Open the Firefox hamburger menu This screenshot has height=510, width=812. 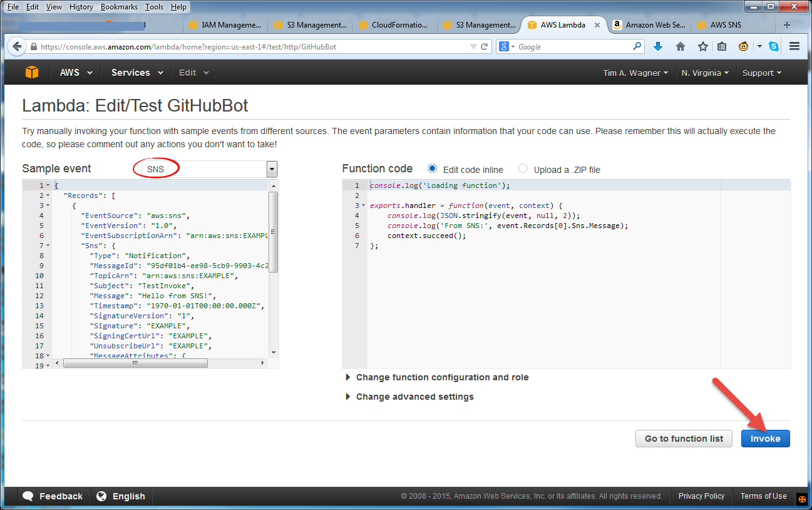point(794,46)
